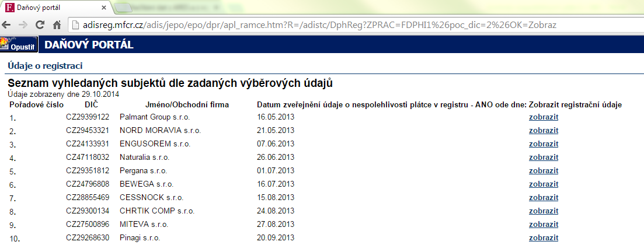Select DIČ CZ29268630
The width and height of the screenshot is (644, 245).
88,238
